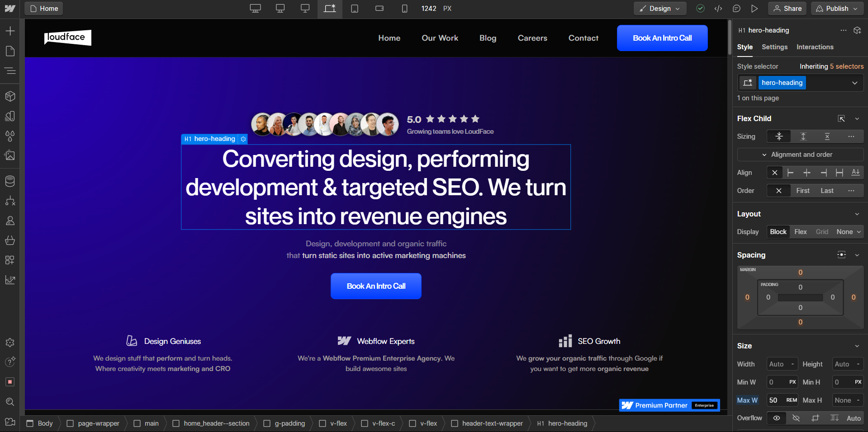
Task: Open the comments icon in the top bar
Action: [x=736, y=9]
